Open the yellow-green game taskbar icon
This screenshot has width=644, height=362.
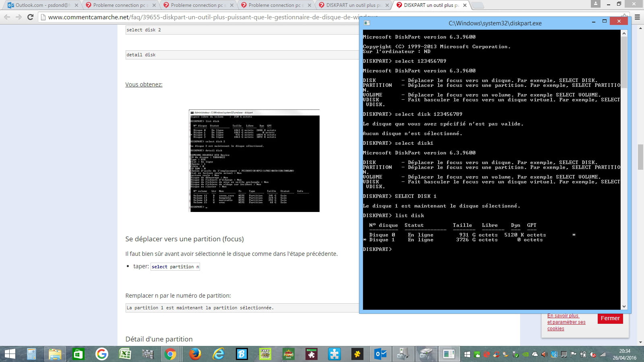tap(265, 354)
